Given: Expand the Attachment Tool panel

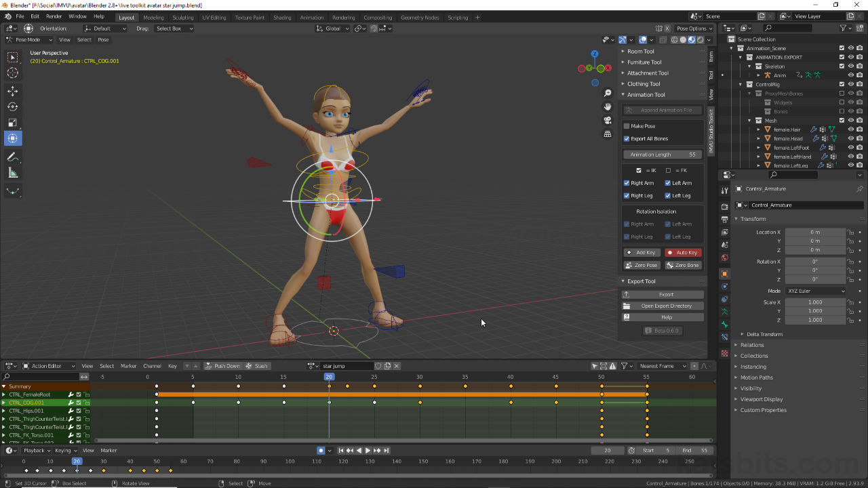Looking at the screenshot, I should coord(648,73).
